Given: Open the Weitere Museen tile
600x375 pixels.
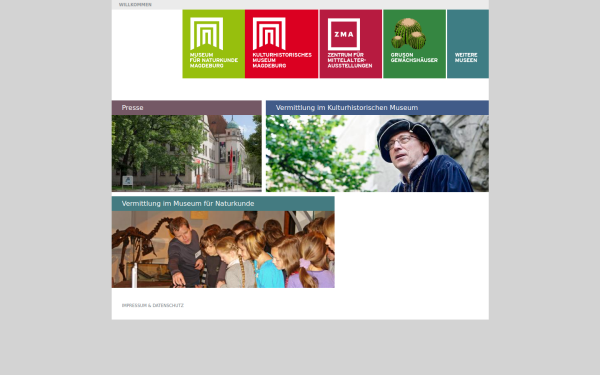Looking at the screenshot, I should 468,44.
